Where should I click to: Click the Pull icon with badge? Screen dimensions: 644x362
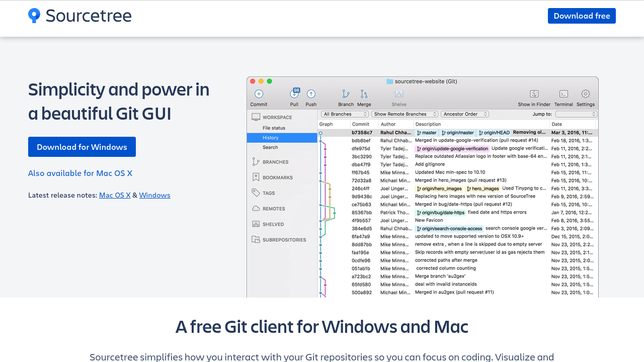pos(294,94)
